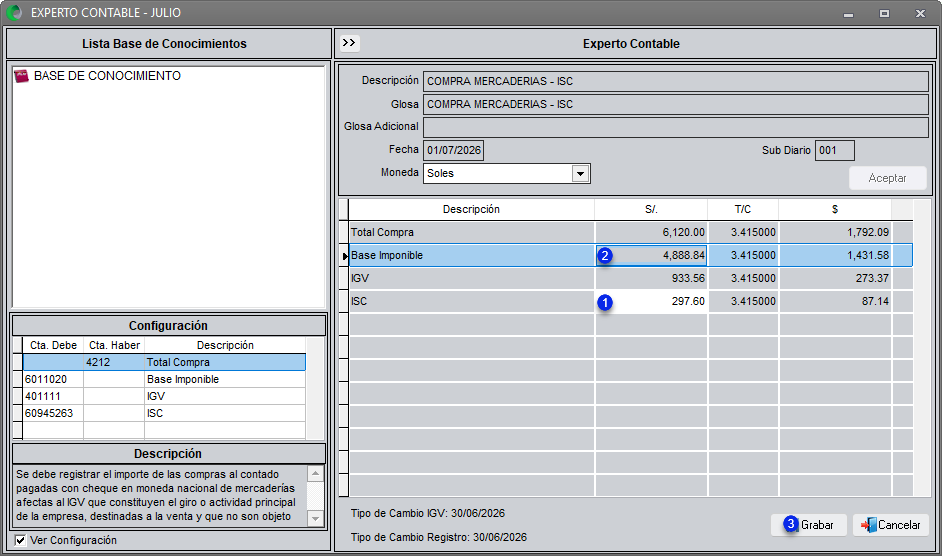Click the 273.37 dollar cell
The height and width of the screenshot is (556, 942).
click(x=836, y=278)
